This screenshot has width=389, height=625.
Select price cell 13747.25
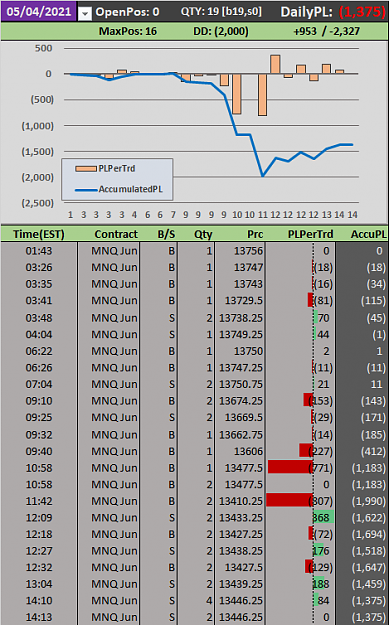pyautogui.click(x=240, y=368)
